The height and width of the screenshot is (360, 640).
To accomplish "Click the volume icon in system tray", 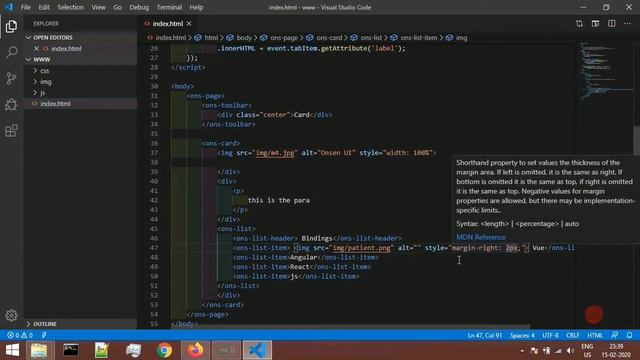I will click(570, 351).
